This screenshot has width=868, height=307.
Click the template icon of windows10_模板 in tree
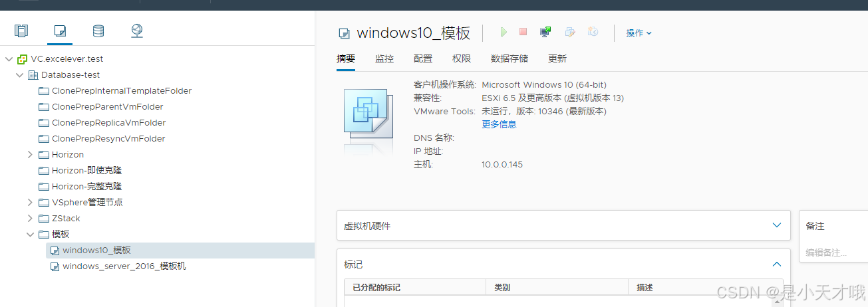(55, 251)
